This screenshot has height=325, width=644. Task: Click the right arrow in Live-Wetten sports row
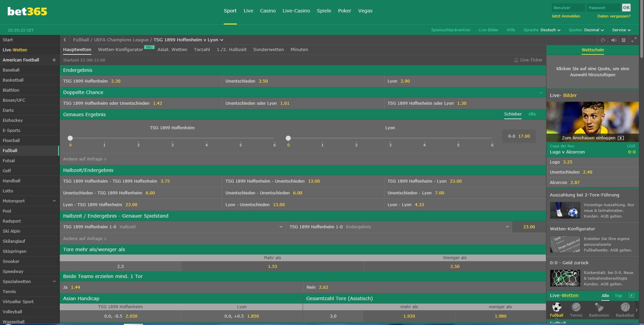(x=637, y=310)
